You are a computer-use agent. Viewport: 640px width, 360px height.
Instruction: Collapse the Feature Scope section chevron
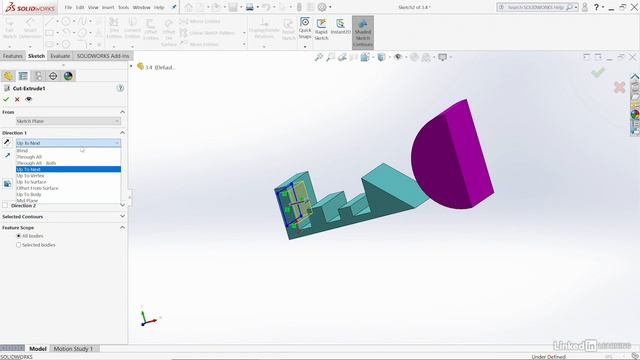click(x=122, y=227)
